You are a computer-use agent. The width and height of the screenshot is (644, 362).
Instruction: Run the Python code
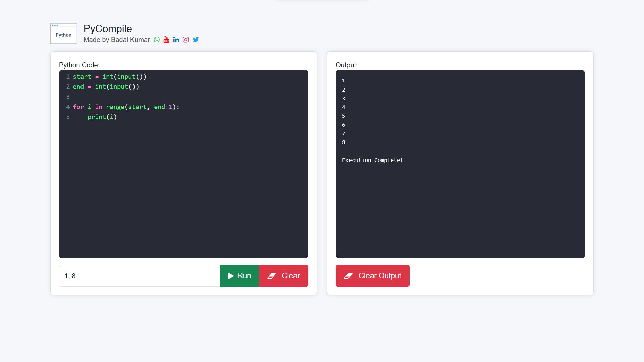[x=239, y=276]
